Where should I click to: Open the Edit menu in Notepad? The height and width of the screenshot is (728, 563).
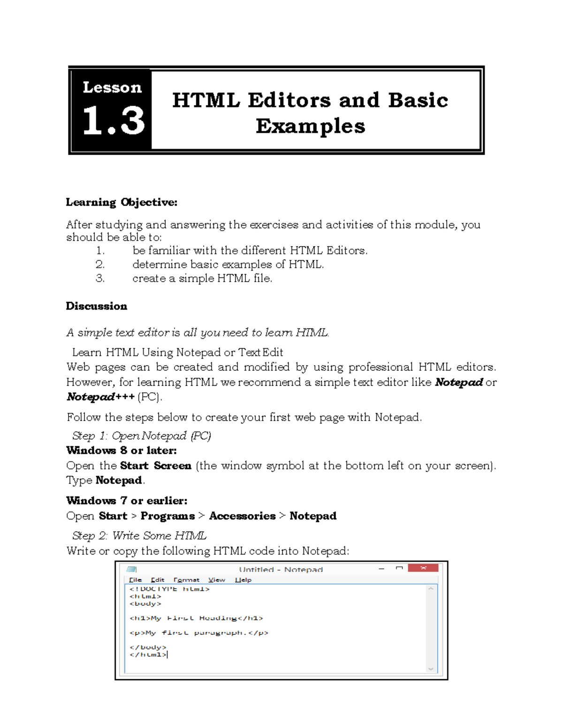pos(158,580)
